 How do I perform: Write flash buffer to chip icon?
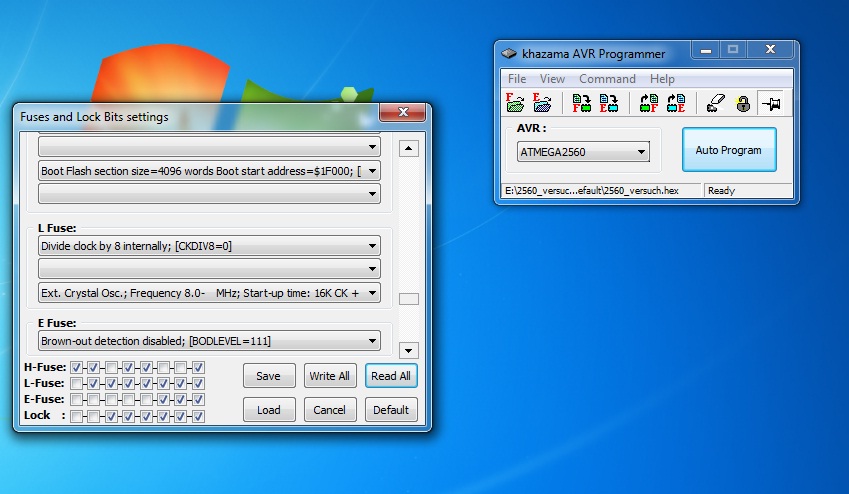(582, 102)
